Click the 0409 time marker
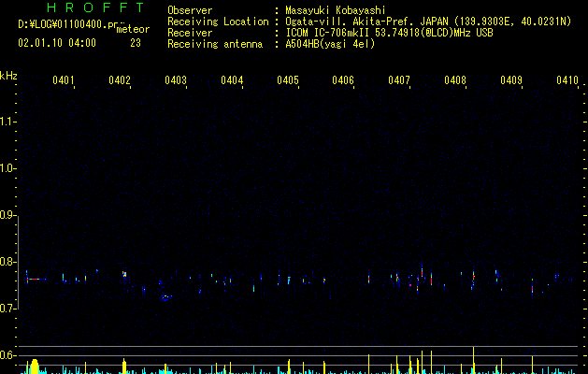This screenshot has width=588, height=374. tap(511, 79)
